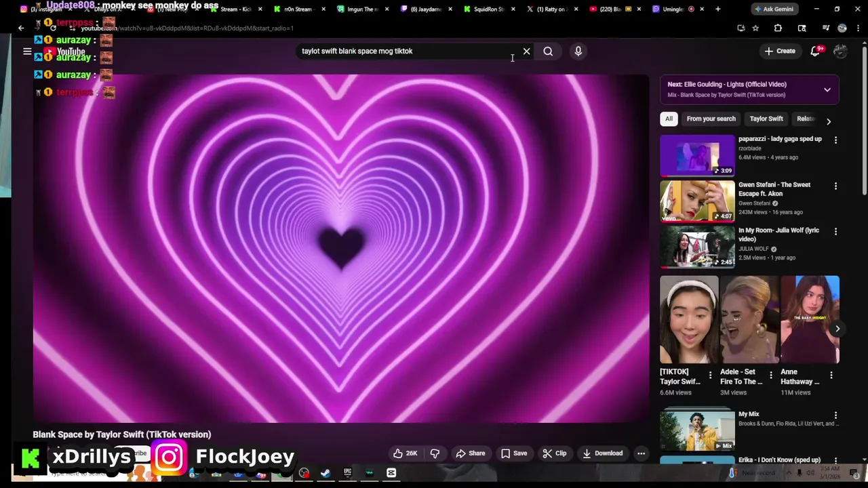Open the YouTube hamburger guide menu
The height and width of the screenshot is (488, 868).
click(x=27, y=51)
